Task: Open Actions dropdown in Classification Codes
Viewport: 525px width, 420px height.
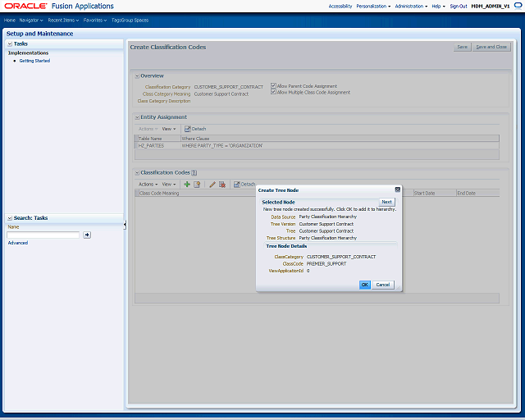Action: 148,185
